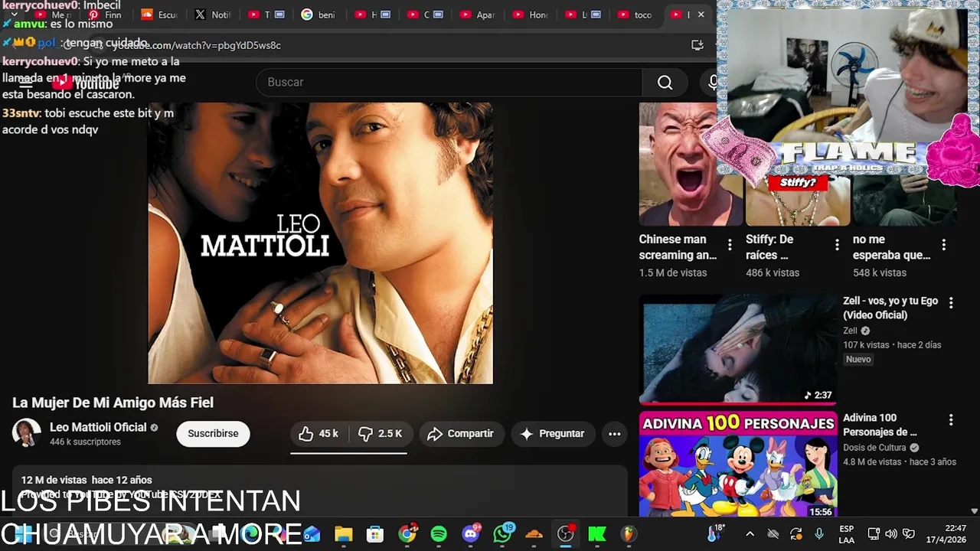This screenshot has height=551, width=980.
Task: Open volume control in system tray
Action: (x=890, y=534)
